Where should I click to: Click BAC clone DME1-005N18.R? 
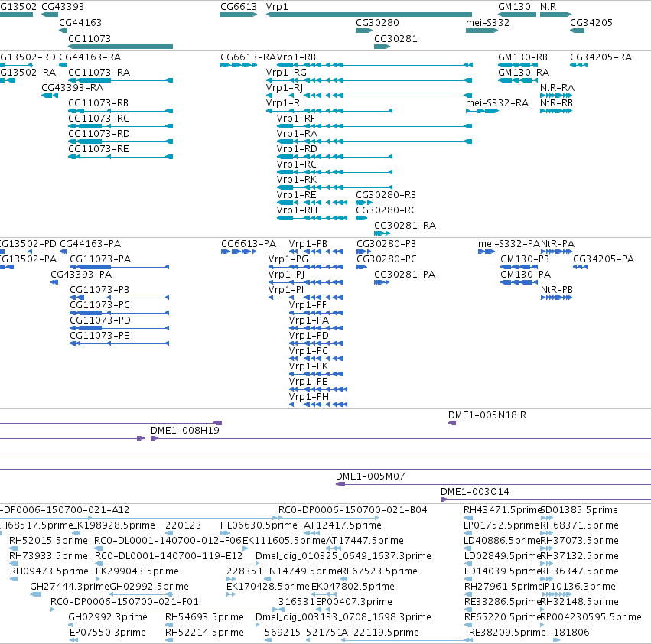487,415
